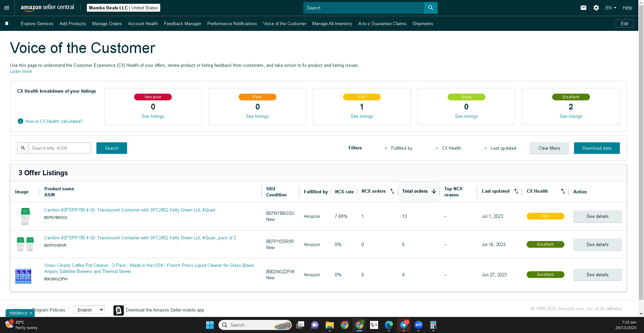Open Zoom from the taskbar

coord(418,325)
